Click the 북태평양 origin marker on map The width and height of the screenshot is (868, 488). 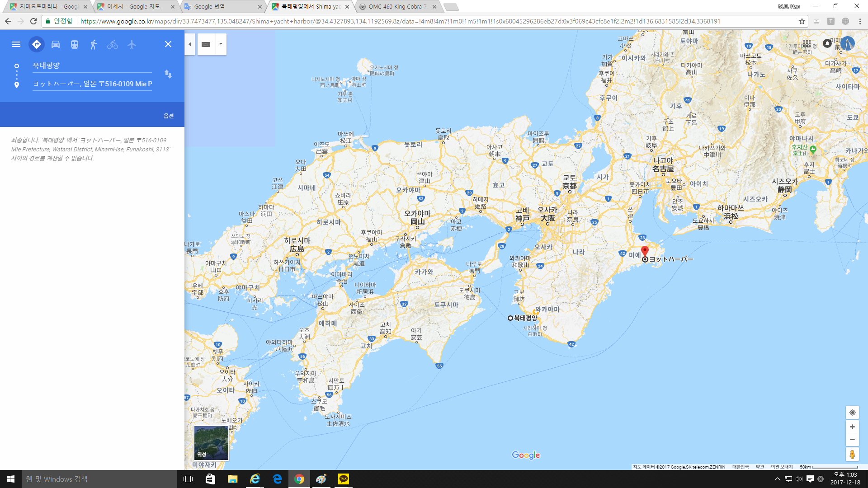(x=510, y=318)
